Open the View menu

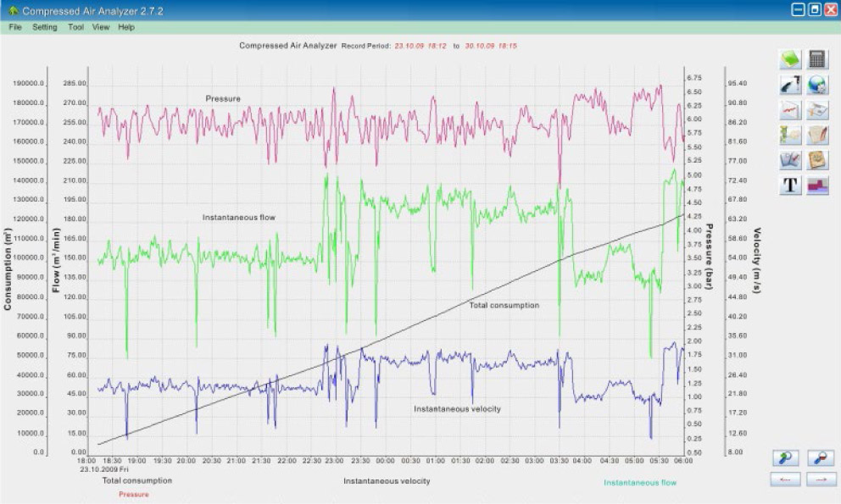pos(101,27)
